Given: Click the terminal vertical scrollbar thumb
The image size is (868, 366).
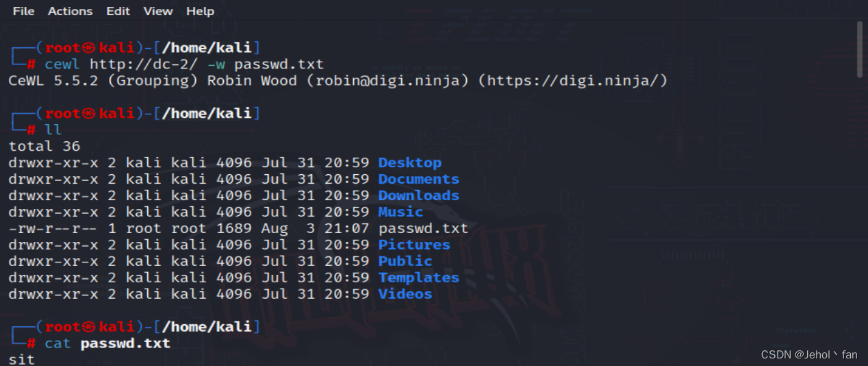Looking at the screenshot, I should point(860,49).
